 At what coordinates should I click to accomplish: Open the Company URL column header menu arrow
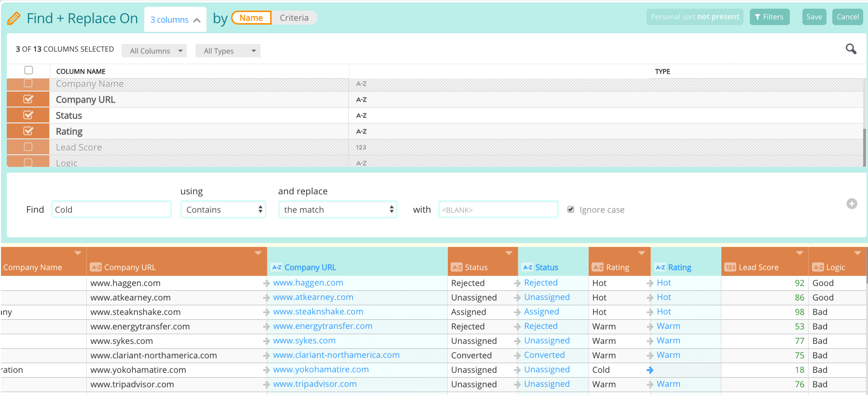pos(258,253)
